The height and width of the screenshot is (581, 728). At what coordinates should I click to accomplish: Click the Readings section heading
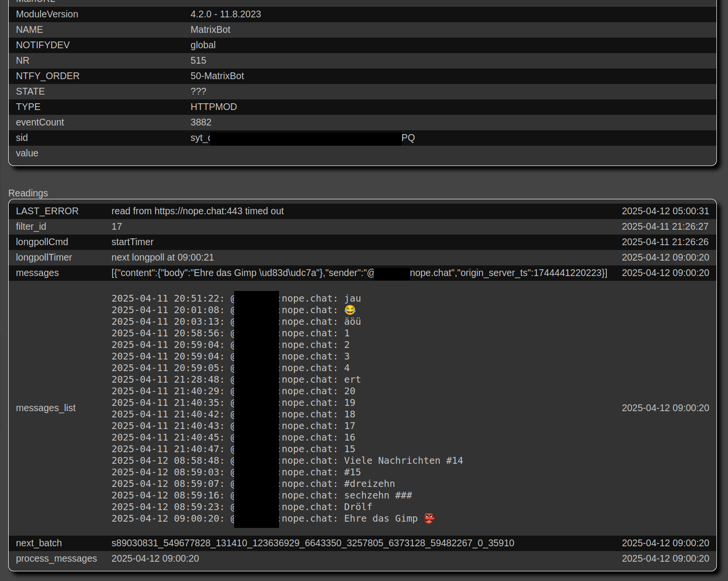(x=28, y=193)
